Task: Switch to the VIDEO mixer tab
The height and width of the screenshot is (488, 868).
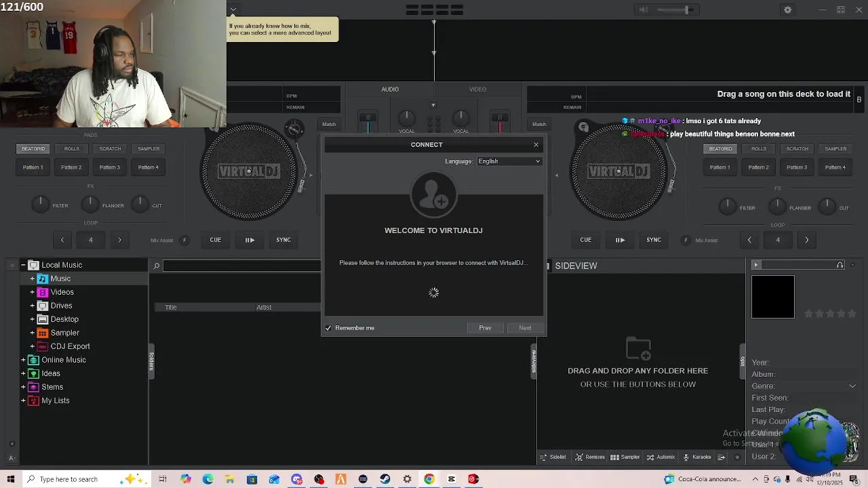Action: click(478, 89)
